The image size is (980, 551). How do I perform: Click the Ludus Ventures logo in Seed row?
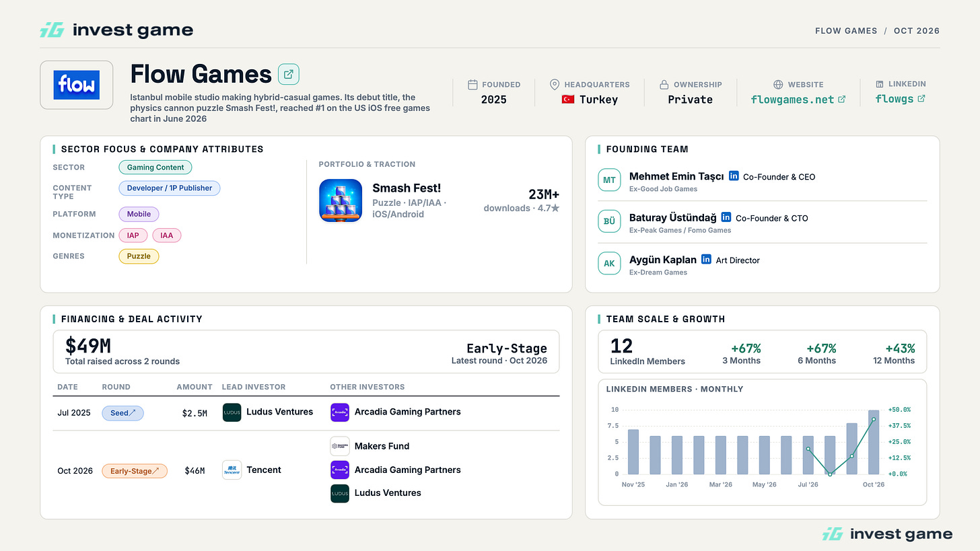point(232,412)
